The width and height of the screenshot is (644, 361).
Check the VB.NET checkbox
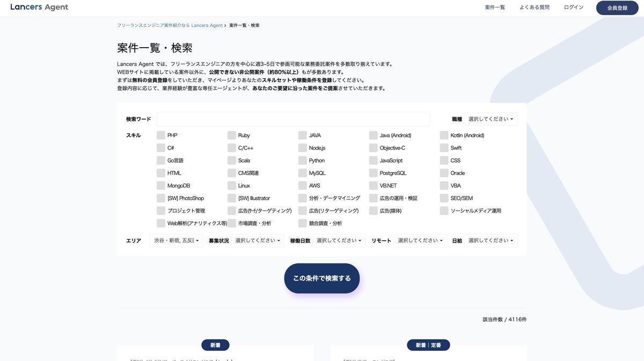coord(374,186)
